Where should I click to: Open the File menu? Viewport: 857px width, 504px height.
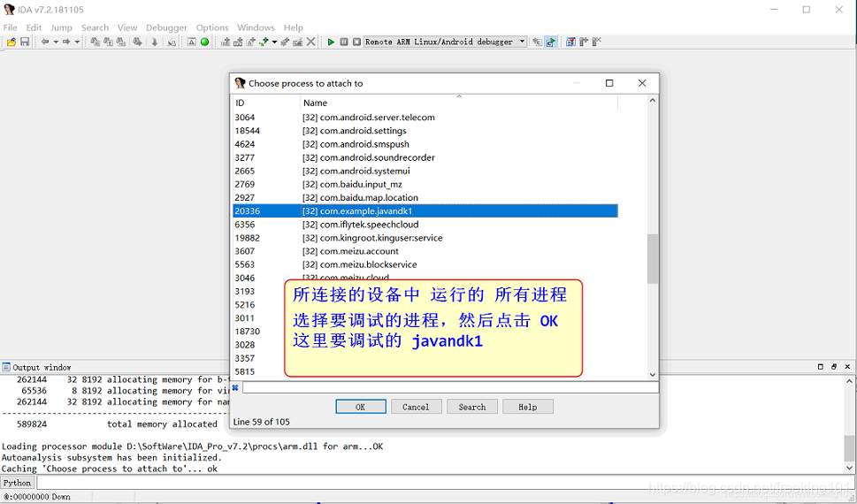coord(10,27)
